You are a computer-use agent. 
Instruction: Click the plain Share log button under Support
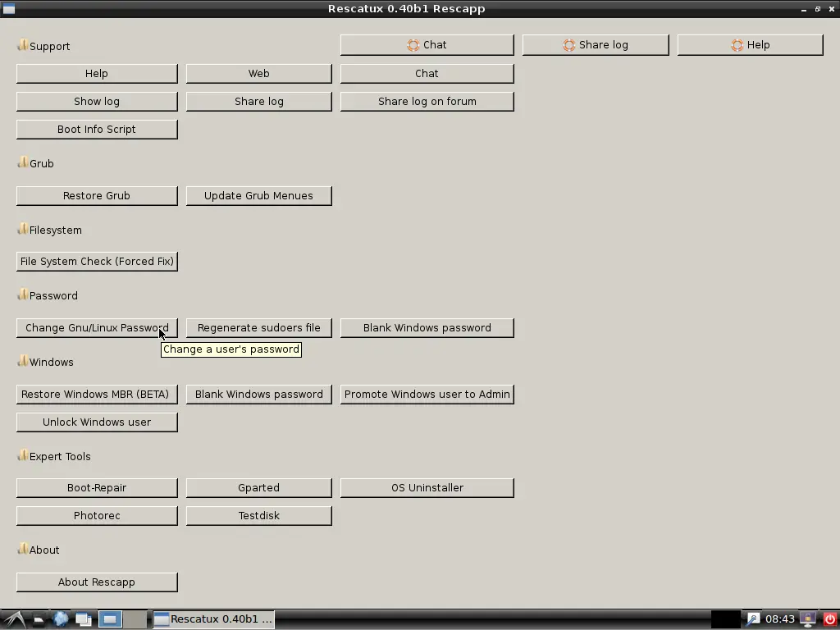click(x=258, y=101)
